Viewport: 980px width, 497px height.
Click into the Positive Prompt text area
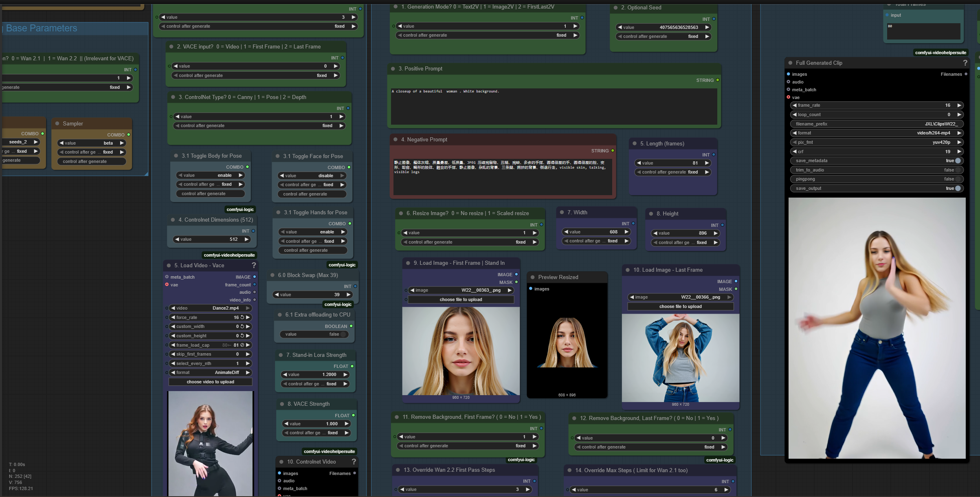(x=554, y=106)
